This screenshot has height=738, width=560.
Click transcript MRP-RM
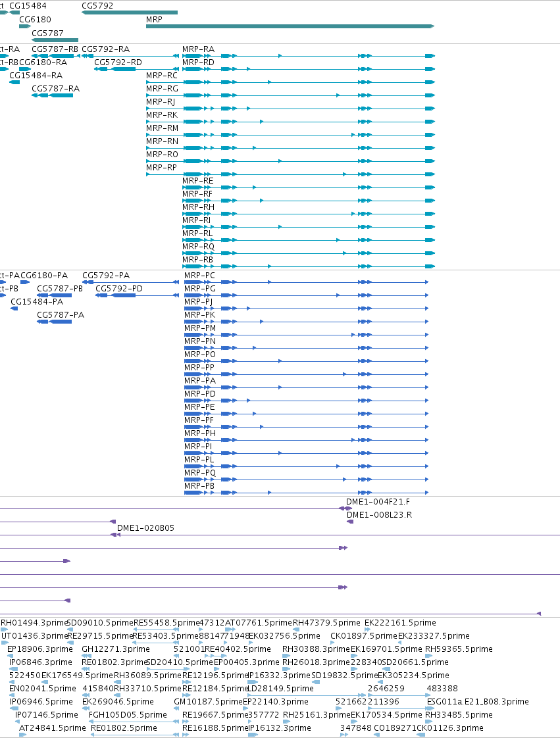[162, 128]
